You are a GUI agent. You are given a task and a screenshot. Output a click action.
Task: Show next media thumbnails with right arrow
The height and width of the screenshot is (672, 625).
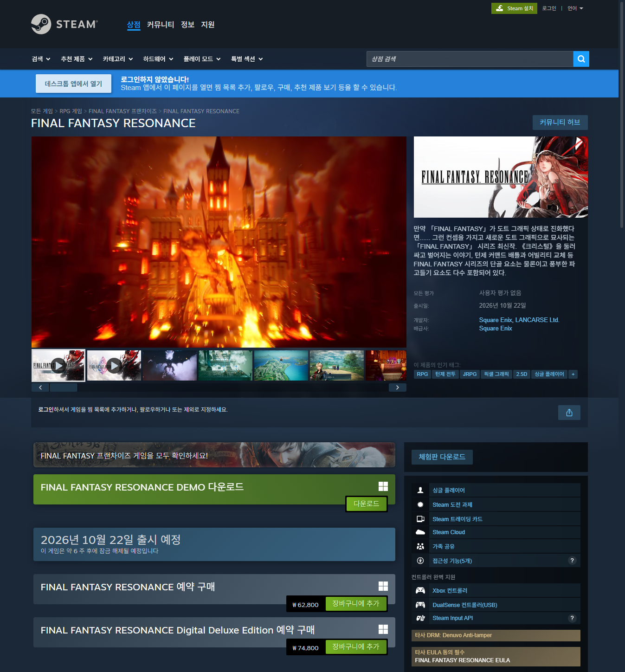point(398,388)
